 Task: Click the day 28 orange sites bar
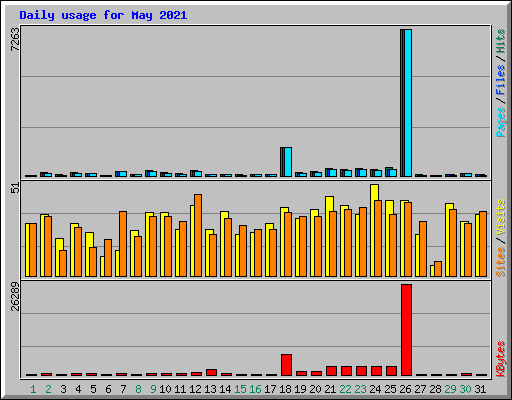coord(438,269)
